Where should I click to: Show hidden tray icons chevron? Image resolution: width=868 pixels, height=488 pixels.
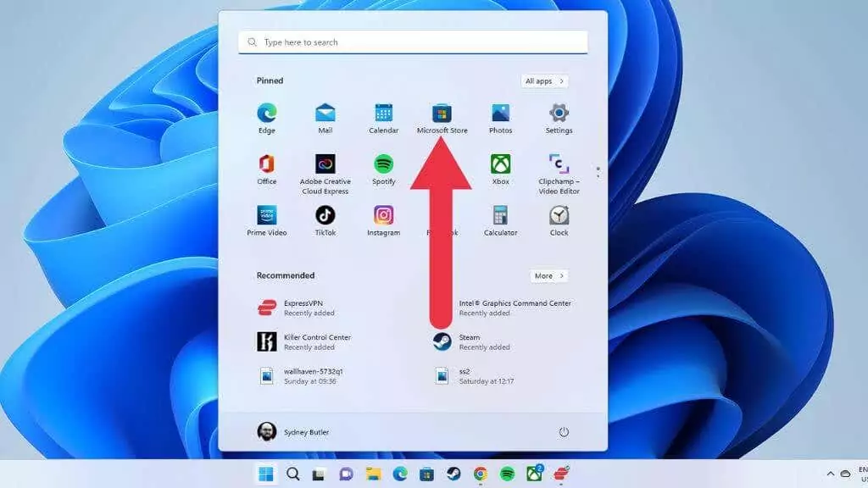coord(831,474)
